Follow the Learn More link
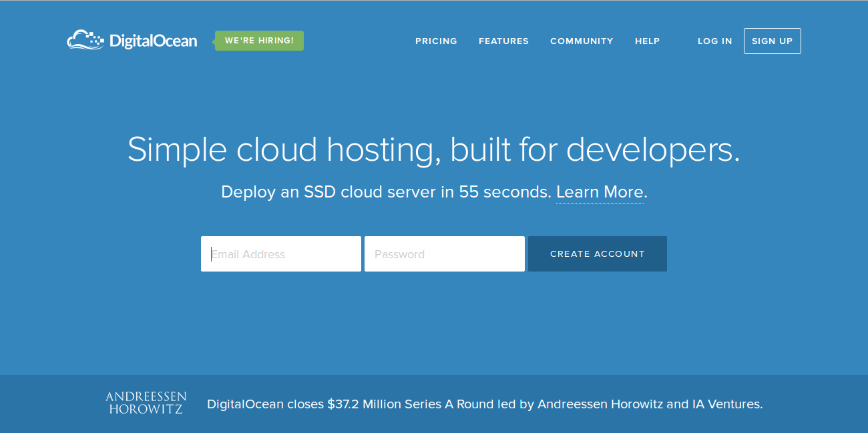 click(x=600, y=192)
